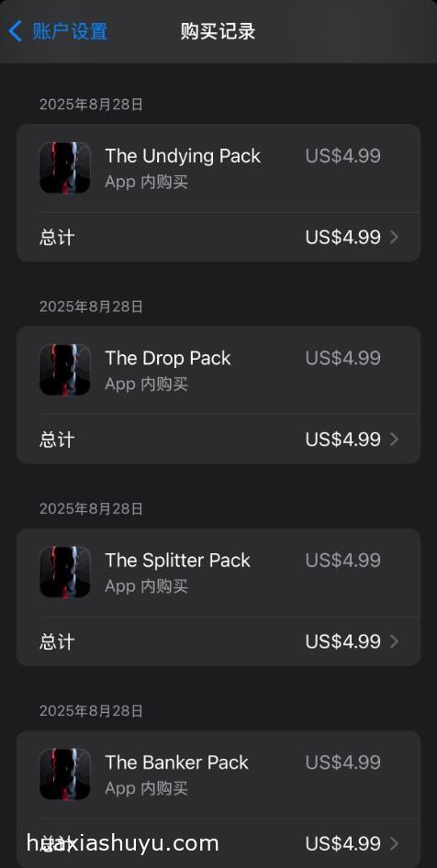Tap the 购买记录 page title

(218, 31)
